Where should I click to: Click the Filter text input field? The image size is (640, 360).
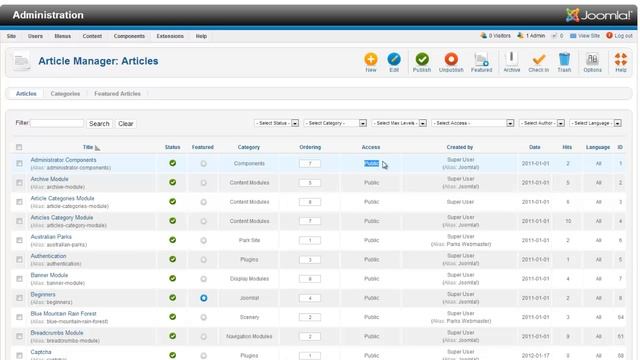[57, 123]
